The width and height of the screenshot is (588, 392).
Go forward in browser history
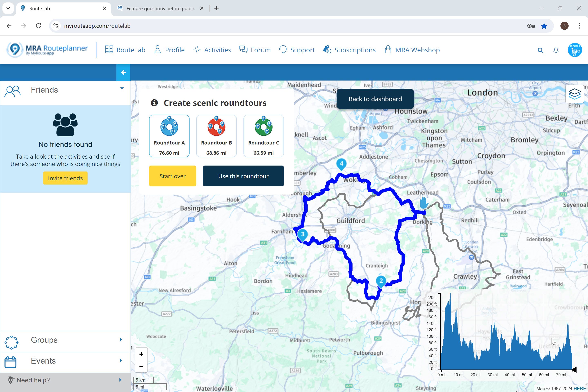[x=24, y=26]
